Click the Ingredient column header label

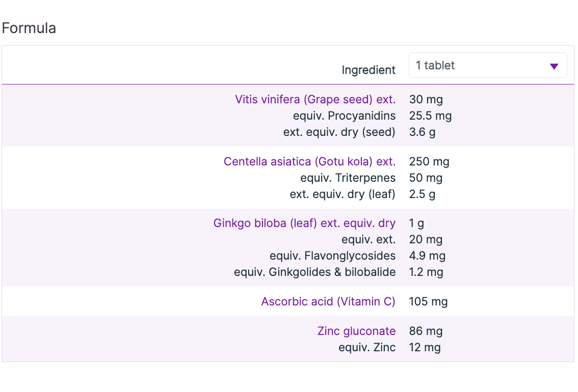pos(368,70)
